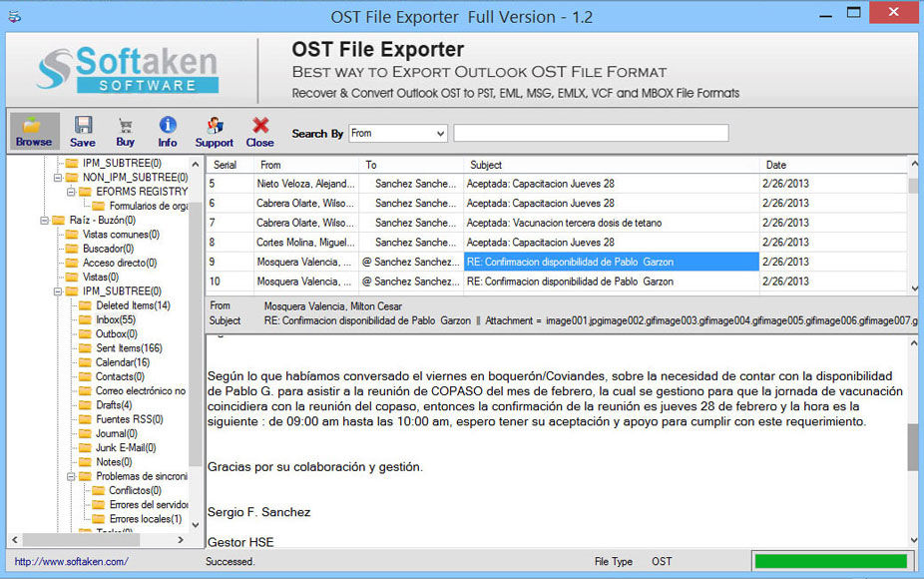Screen dimensions: 924x579
Task: Sort emails by the Serial column header
Action: click(230, 165)
